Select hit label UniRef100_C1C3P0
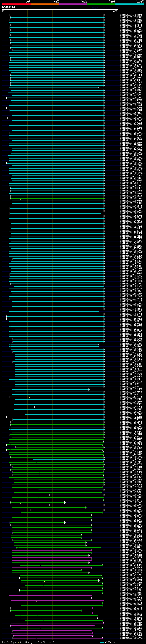 (x=131, y=389)
